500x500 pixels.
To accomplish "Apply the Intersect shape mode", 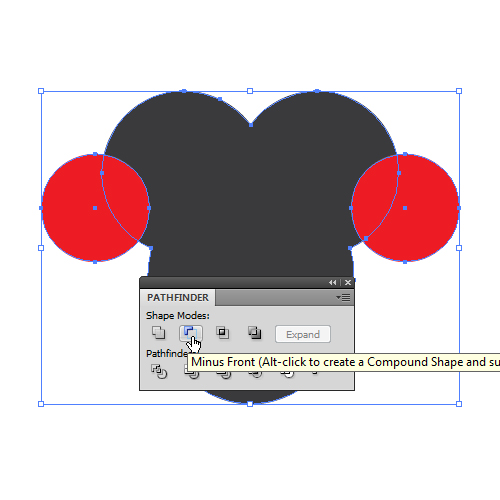I will [x=222, y=333].
